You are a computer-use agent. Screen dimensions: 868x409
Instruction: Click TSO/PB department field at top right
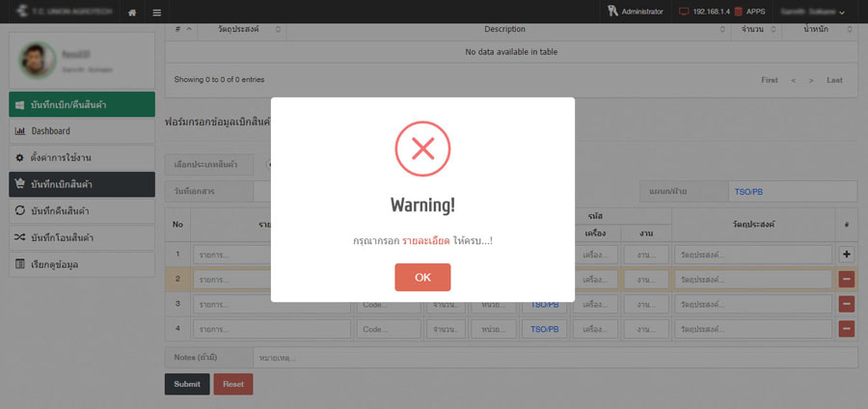[x=792, y=192]
